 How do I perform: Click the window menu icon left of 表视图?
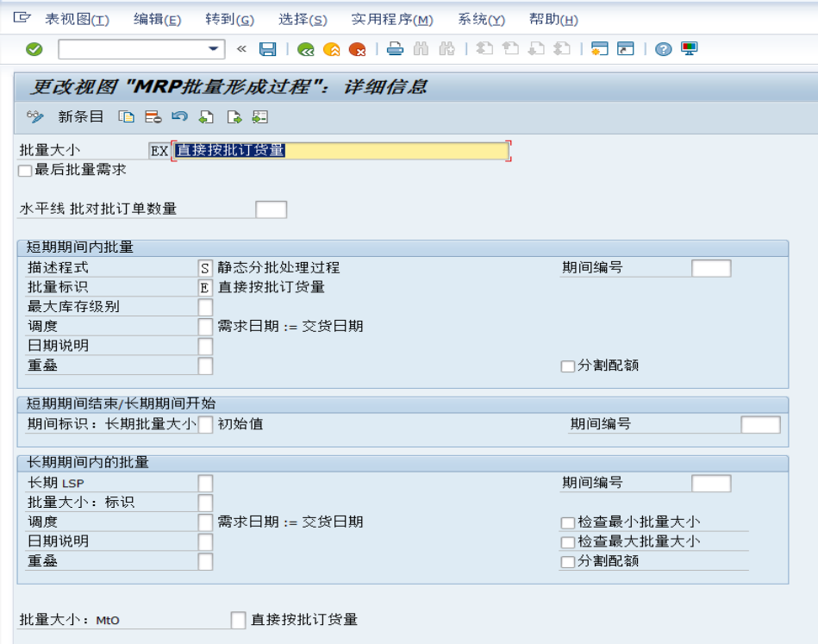click(22, 18)
